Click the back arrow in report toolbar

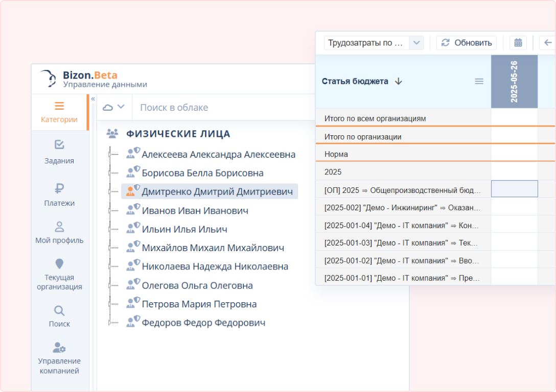(x=547, y=43)
